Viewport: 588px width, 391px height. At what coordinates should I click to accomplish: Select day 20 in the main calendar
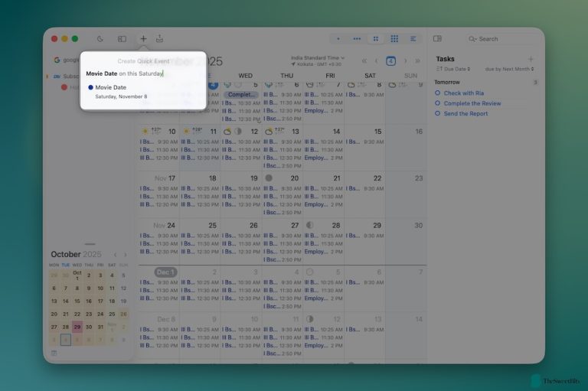(x=294, y=178)
